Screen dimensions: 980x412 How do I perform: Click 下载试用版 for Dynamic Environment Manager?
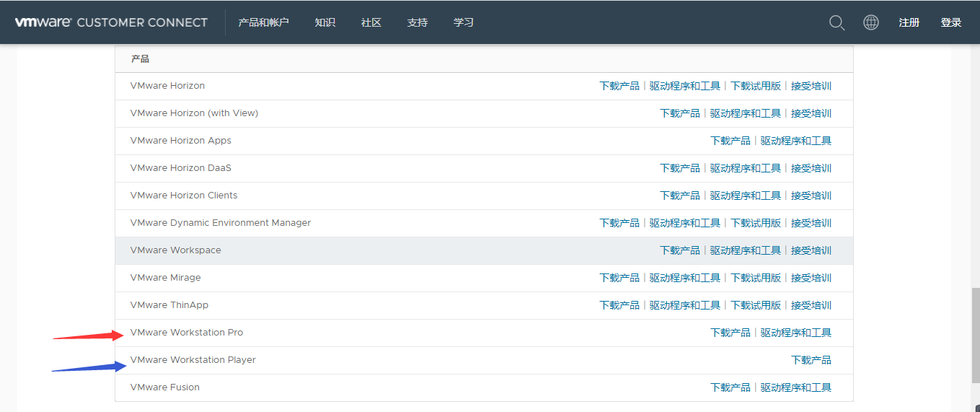[x=756, y=223]
